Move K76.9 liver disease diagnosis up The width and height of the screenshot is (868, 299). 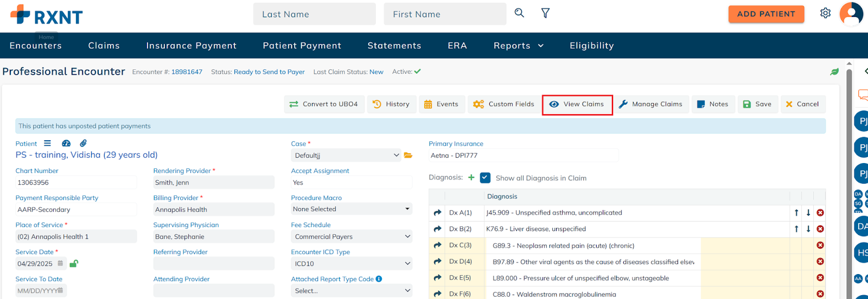796,229
